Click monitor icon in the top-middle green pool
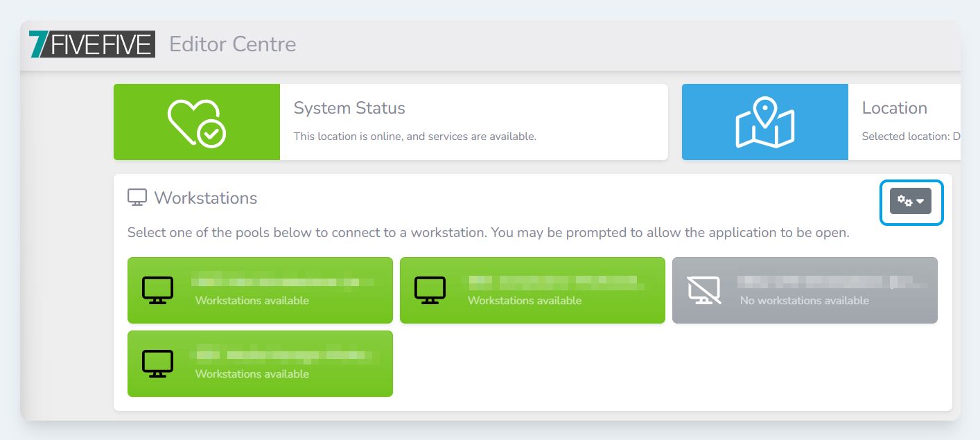The image size is (980, 440). coord(430,290)
